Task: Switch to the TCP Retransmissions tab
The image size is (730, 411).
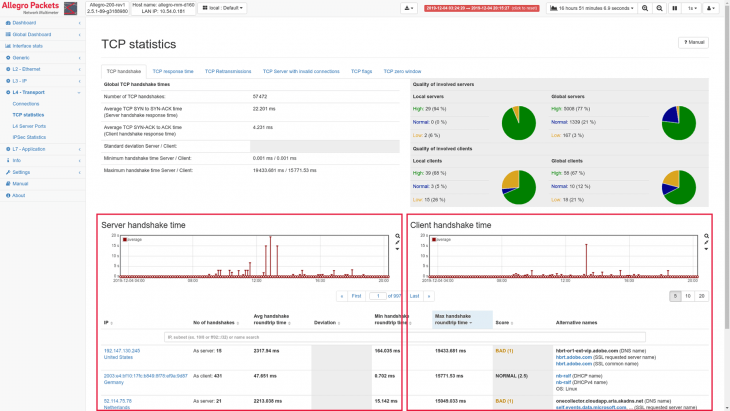Action: pyautogui.click(x=228, y=72)
